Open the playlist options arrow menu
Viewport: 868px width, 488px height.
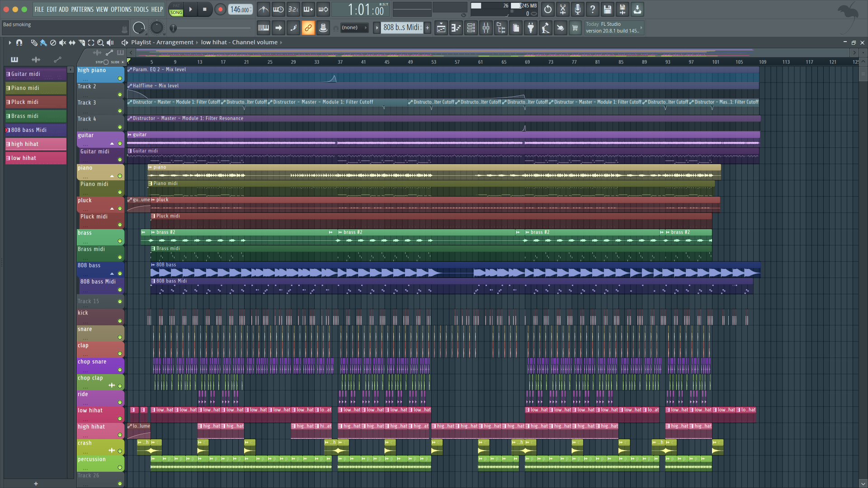tap(9, 42)
